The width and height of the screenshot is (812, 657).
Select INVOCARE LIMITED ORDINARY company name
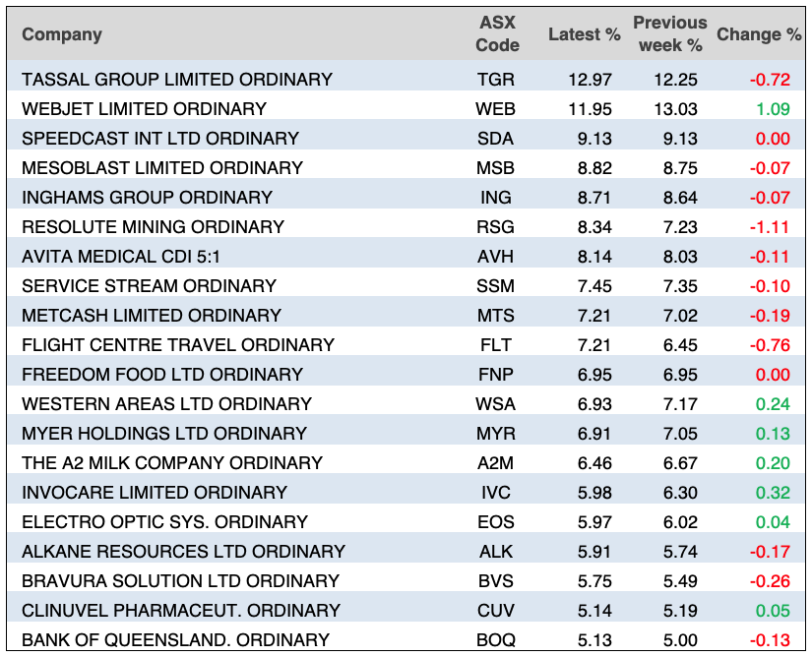155,493
